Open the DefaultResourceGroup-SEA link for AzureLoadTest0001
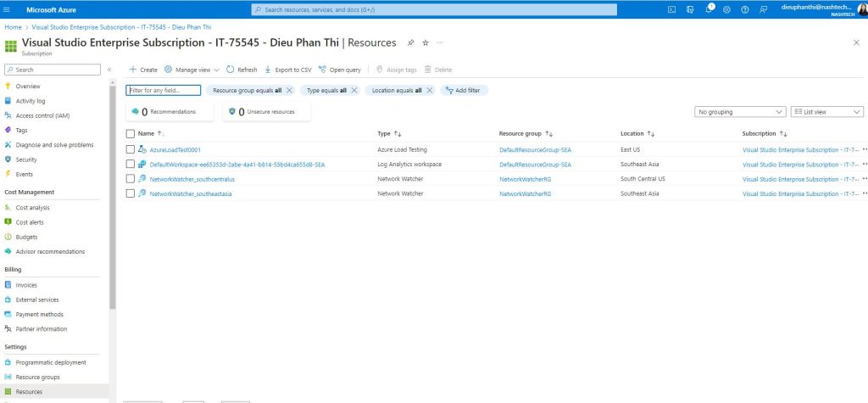 (x=535, y=149)
